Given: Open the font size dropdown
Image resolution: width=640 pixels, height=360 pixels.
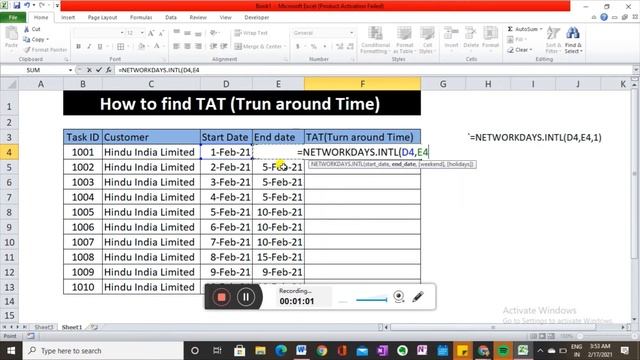Looking at the screenshot, I should tap(142, 33).
